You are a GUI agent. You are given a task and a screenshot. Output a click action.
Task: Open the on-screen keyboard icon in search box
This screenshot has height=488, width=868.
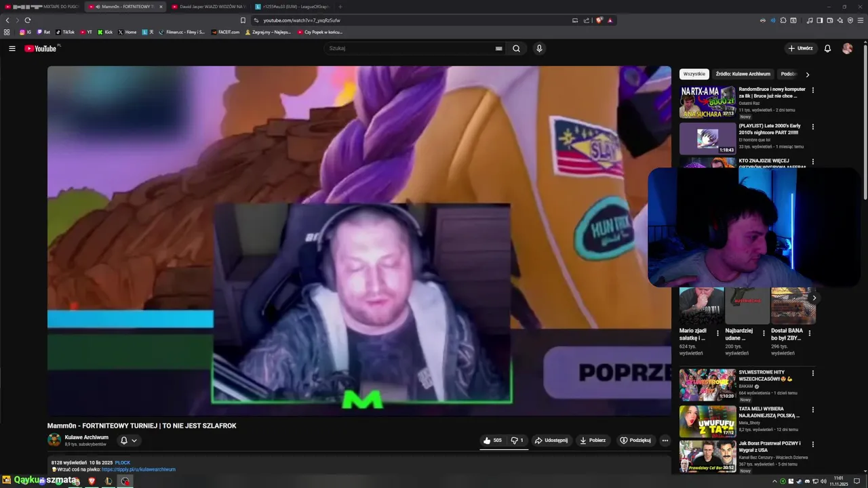498,48
